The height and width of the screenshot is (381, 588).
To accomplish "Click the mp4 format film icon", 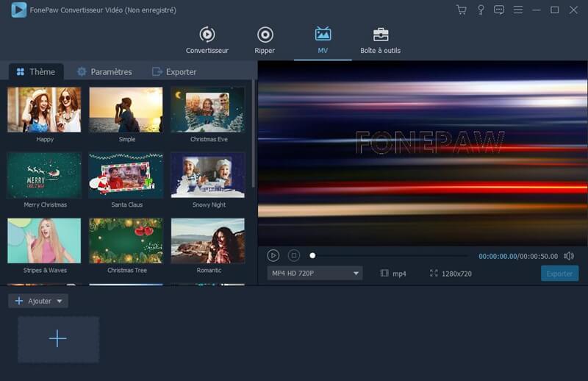I will pos(384,274).
